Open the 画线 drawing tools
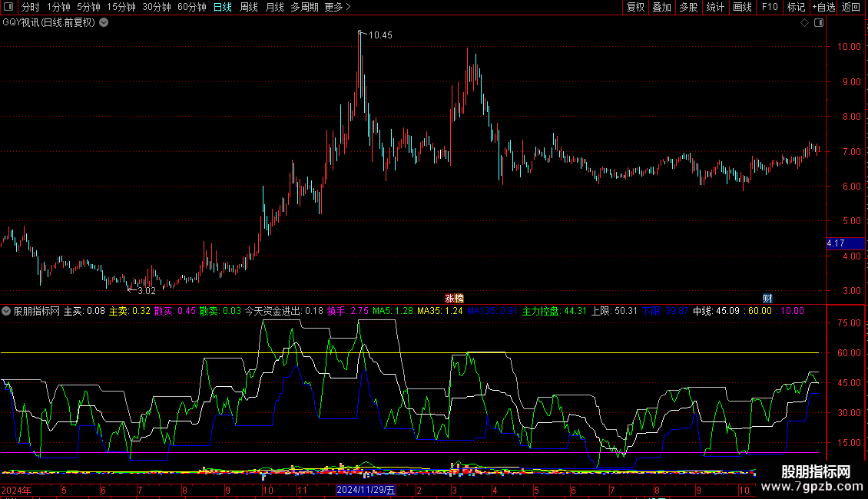This screenshot has width=868, height=499. [x=742, y=7]
